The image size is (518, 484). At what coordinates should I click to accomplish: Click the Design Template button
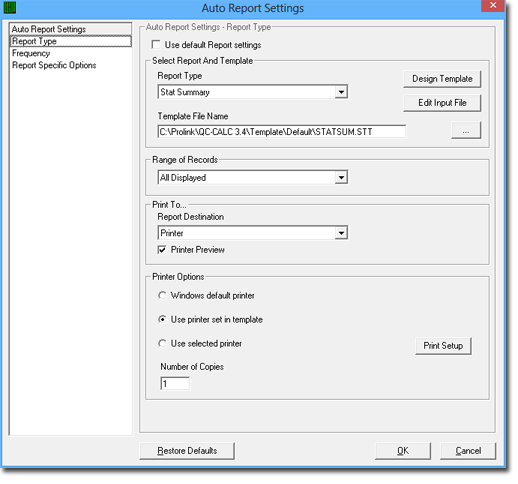[x=442, y=79]
